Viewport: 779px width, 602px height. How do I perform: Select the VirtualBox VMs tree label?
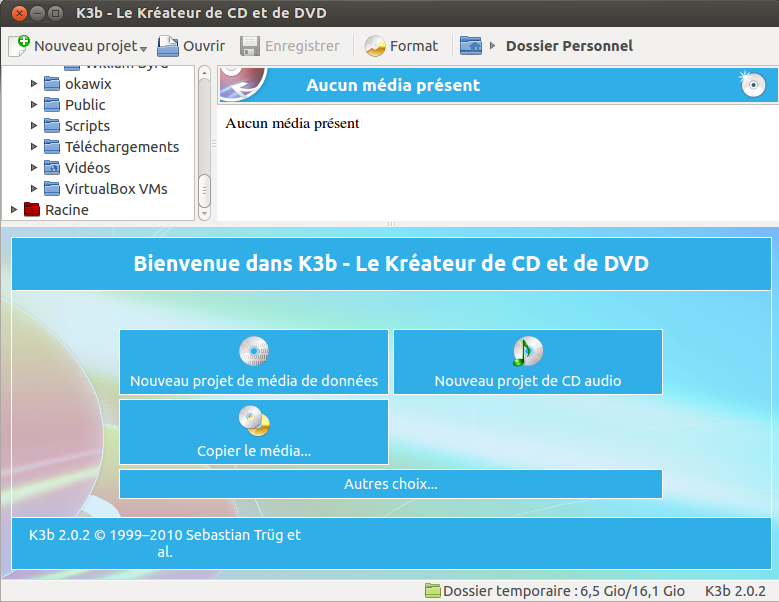pyautogui.click(x=116, y=189)
